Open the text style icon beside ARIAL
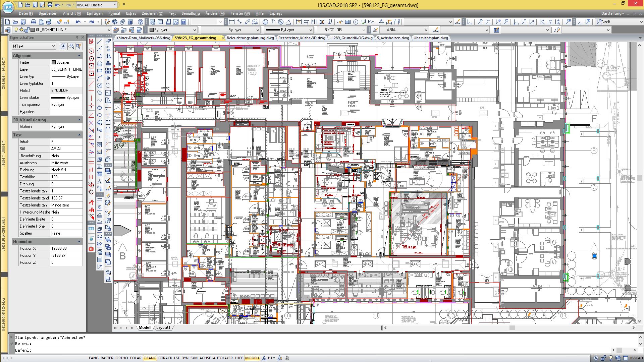 pos(375,30)
